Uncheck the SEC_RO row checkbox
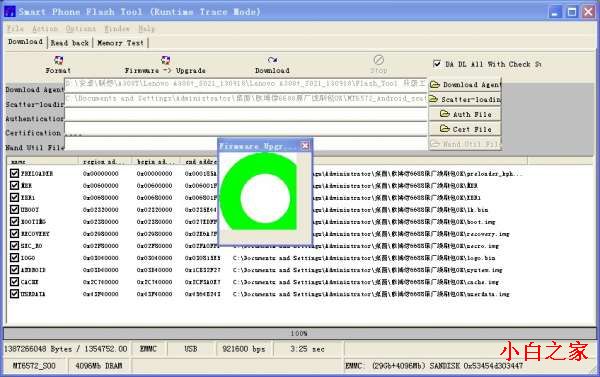The height and width of the screenshot is (377, 600). [x=15, y=246]
